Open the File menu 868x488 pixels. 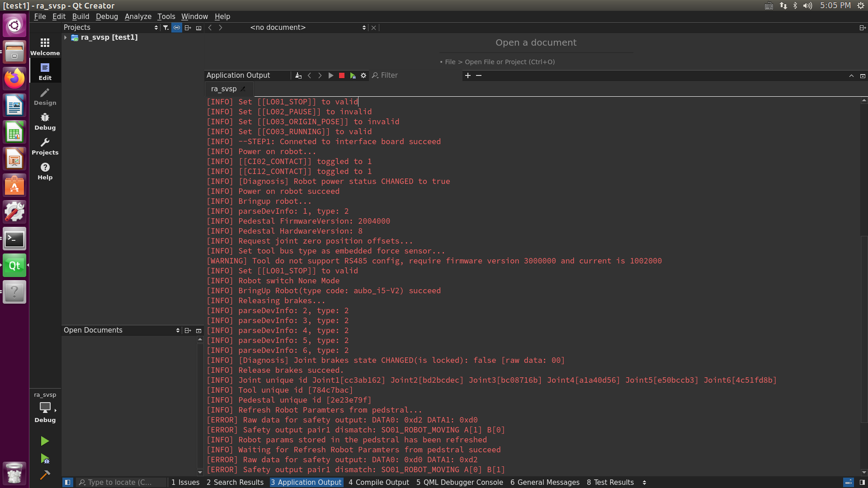(x=40, y=16)
